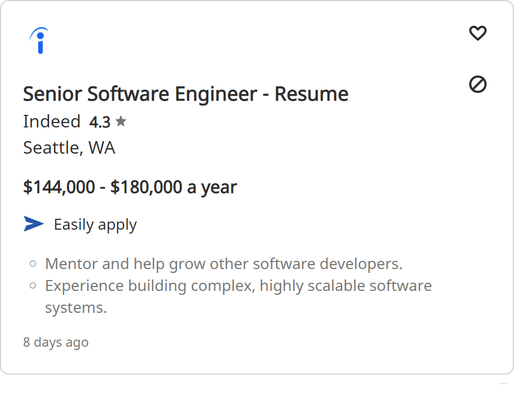
Task: Click the small dash below the card
Action: (503, 384)
